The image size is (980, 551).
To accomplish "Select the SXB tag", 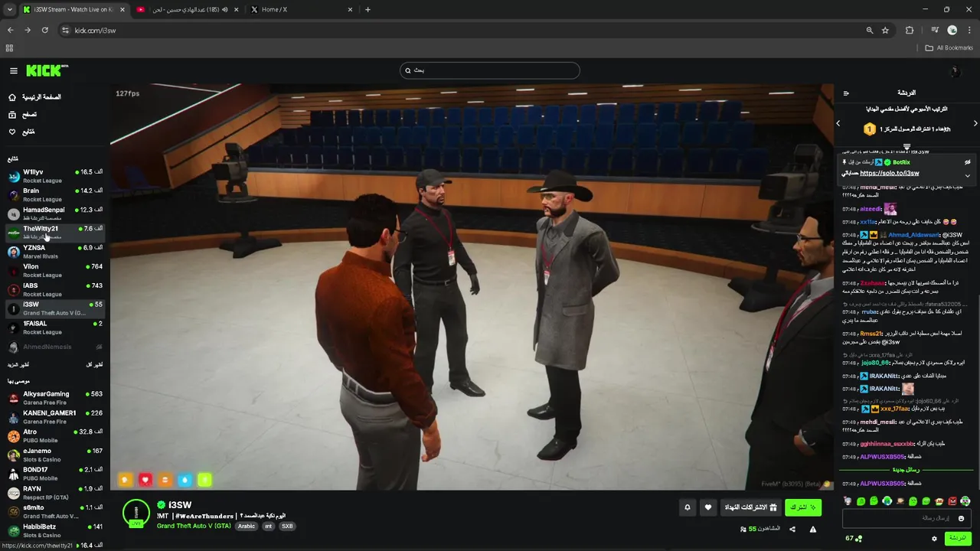I will [287, 527].
